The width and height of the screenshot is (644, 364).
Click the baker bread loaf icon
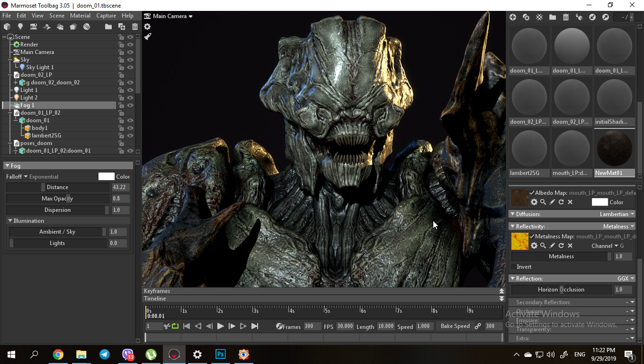pyautogui.click(x=73, y=27)
